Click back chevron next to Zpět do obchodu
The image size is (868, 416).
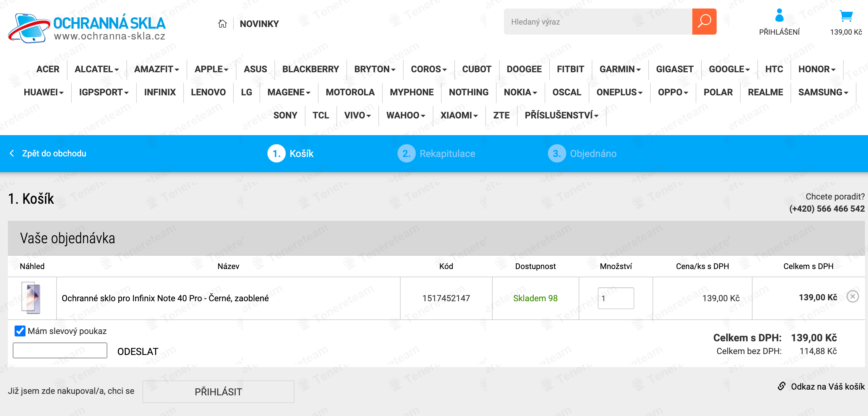tap(12, 153)
